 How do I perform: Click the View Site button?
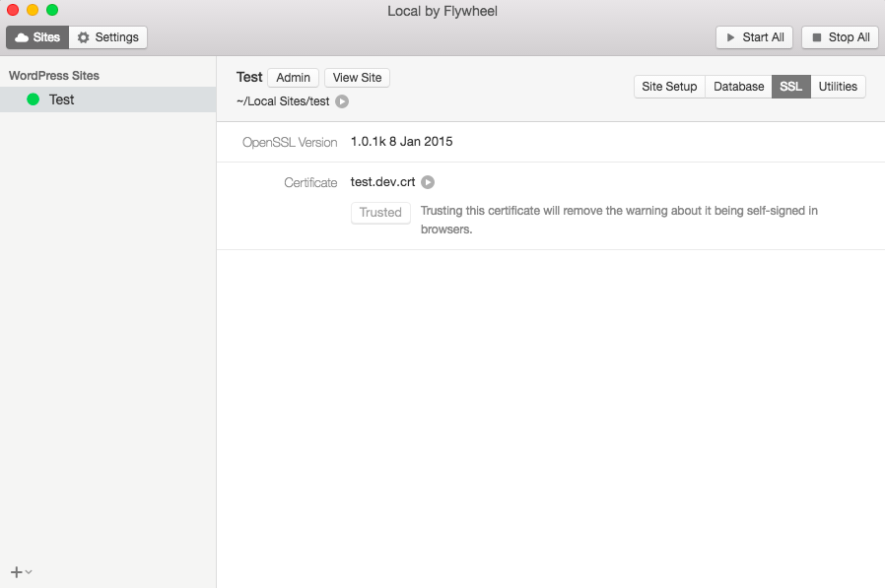(x=357, y=77)
